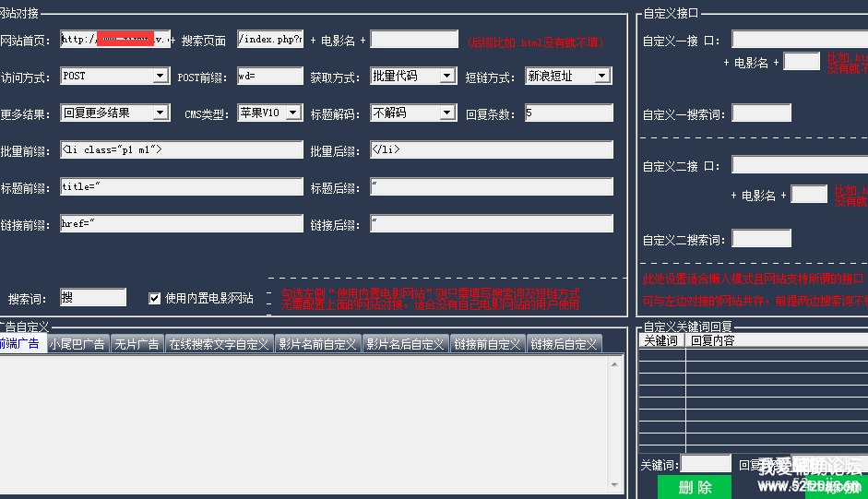
Task: Click the 自定义二接口 input field
Action: coord(800,164)
